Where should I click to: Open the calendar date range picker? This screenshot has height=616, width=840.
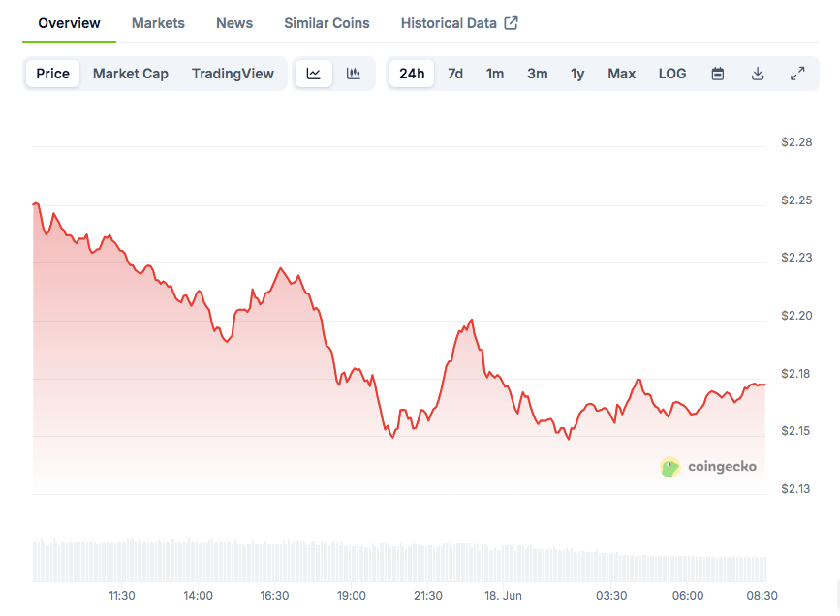(718, 74)
